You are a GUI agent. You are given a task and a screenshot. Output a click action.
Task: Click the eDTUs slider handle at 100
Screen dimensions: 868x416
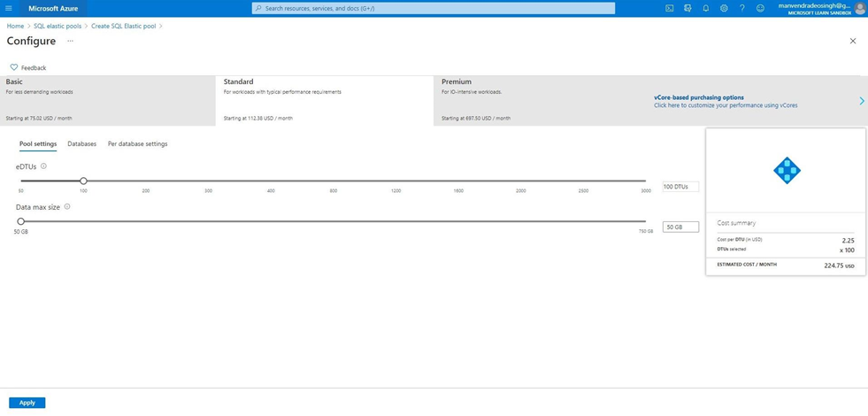tap(83, 181)
